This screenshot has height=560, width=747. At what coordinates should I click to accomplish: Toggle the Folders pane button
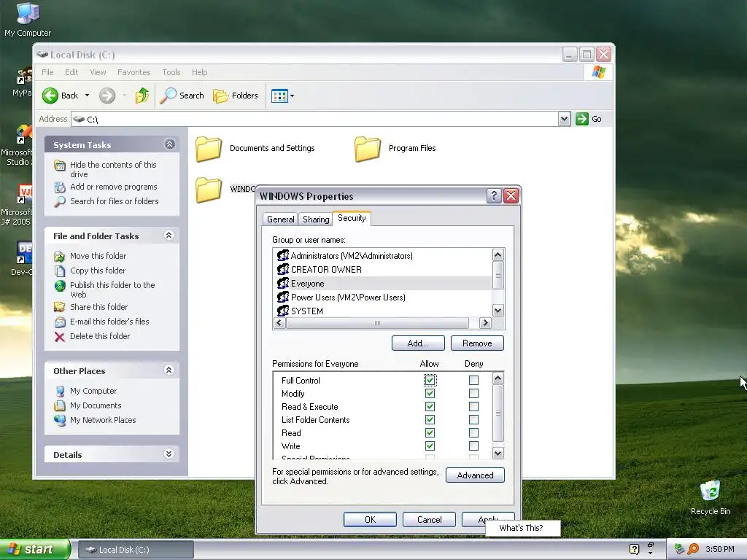coord(236,96)
